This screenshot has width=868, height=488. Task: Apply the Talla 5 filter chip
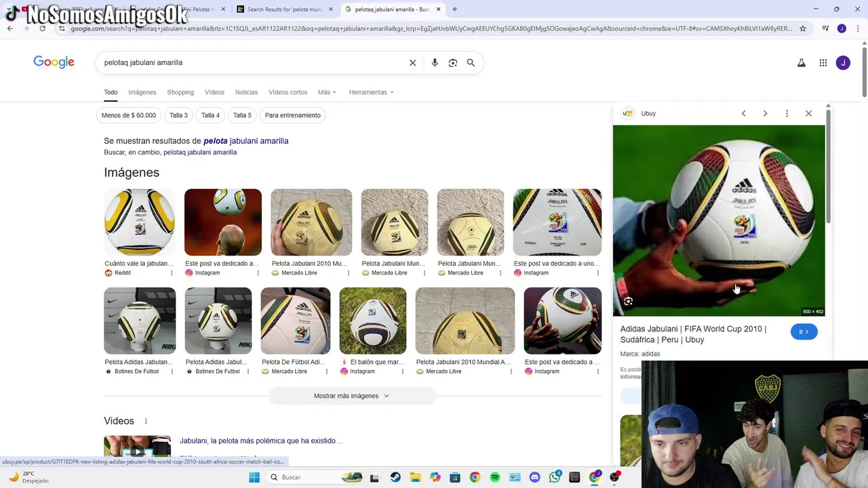[242, 115]
